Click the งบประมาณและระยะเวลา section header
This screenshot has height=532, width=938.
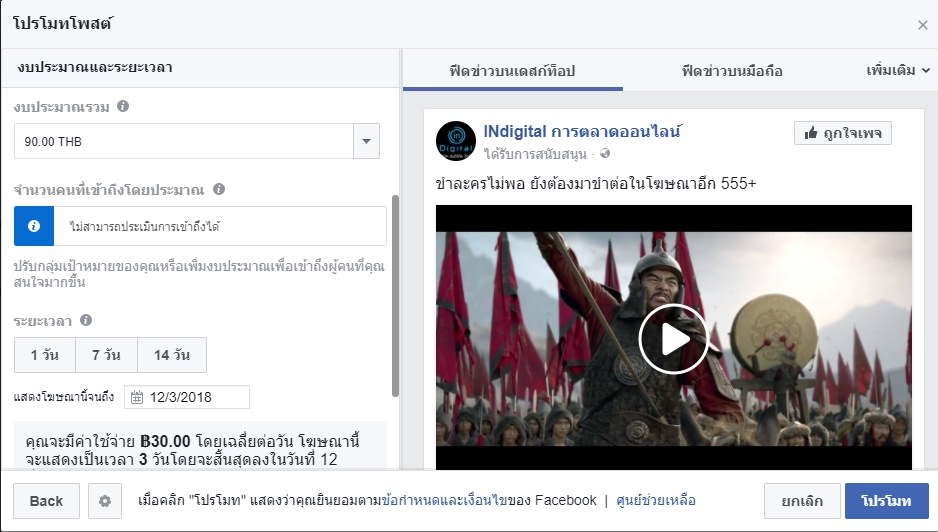[x=95, y=67]
